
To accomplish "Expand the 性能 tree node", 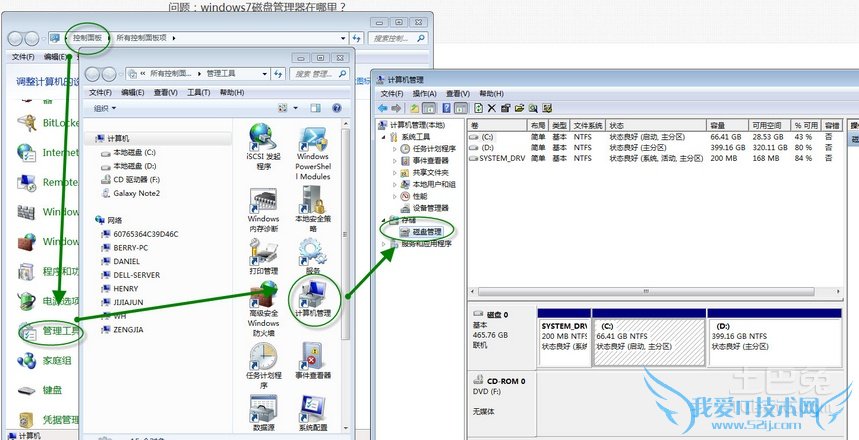I will [395, 196].
